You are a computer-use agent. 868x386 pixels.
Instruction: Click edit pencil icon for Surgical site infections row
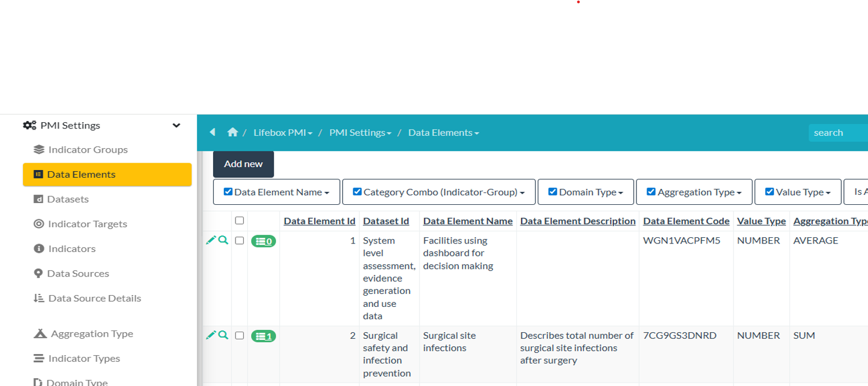pos(211,335)
